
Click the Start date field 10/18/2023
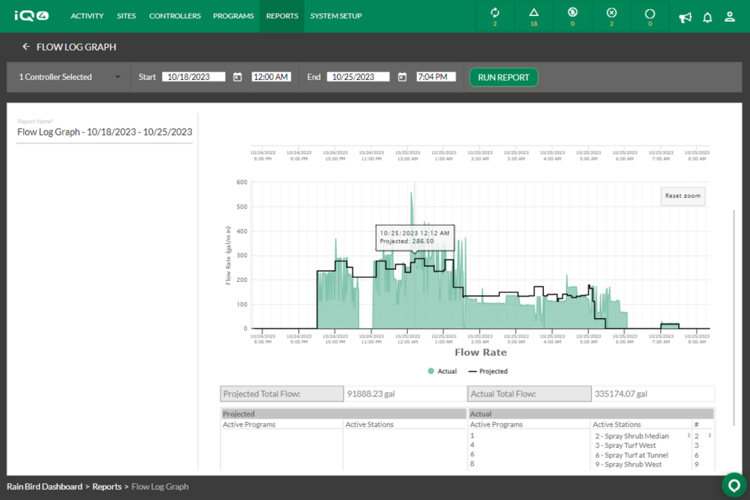[193, 77]
